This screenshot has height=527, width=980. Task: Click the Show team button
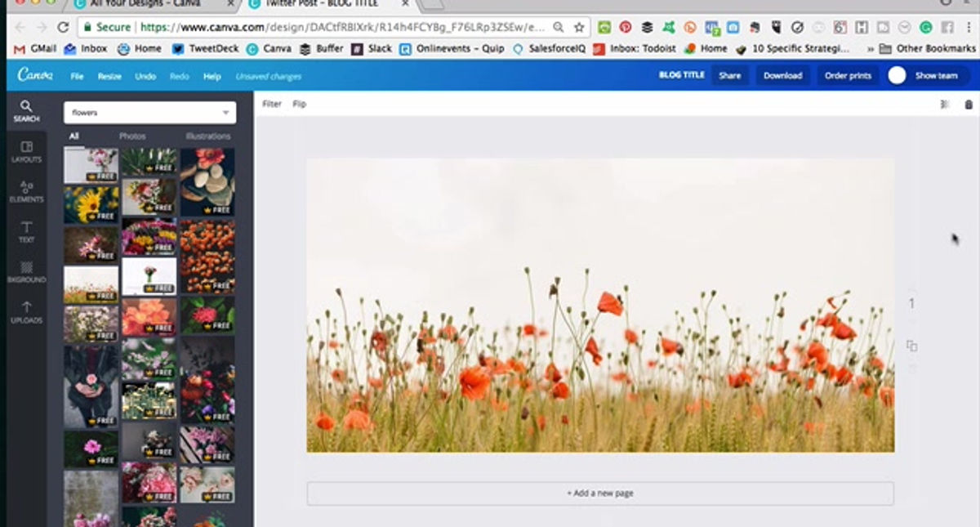[936, 75]
